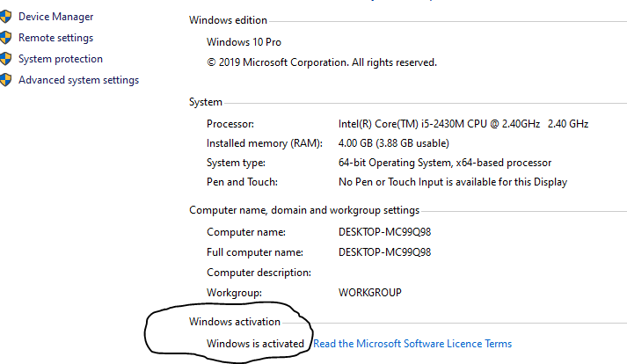627x364 pixels.
Task: Select the Intel Core i5-2430M processor value
Action: pos(463,124)
